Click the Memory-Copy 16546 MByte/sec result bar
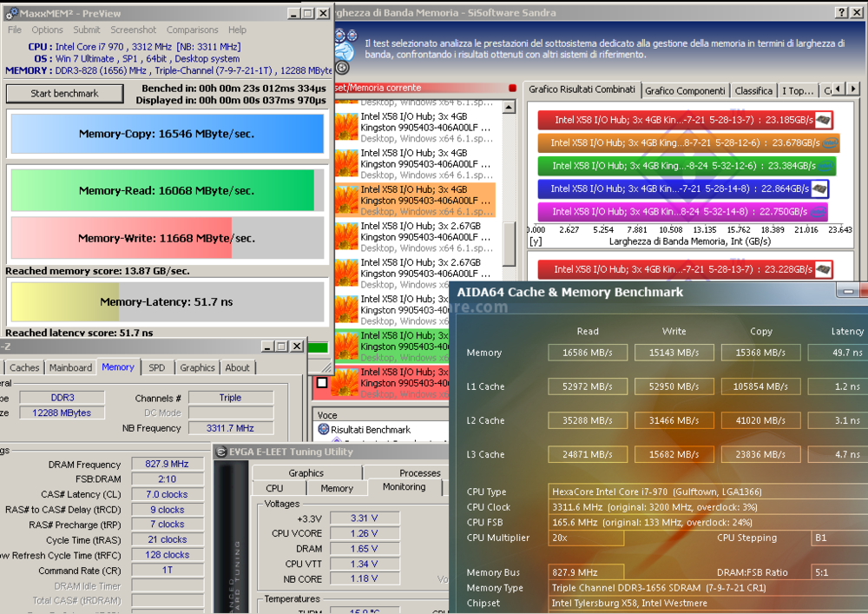 click(168, 134)
